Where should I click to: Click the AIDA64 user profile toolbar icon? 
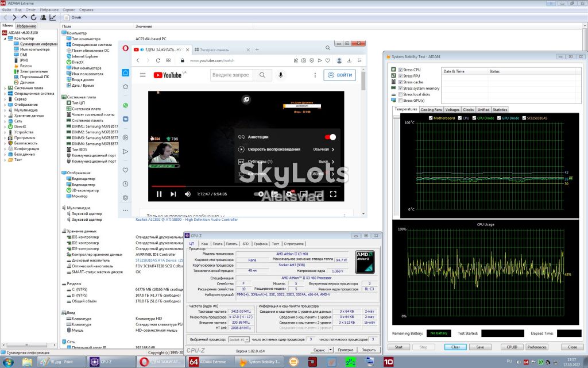[43, 17]
